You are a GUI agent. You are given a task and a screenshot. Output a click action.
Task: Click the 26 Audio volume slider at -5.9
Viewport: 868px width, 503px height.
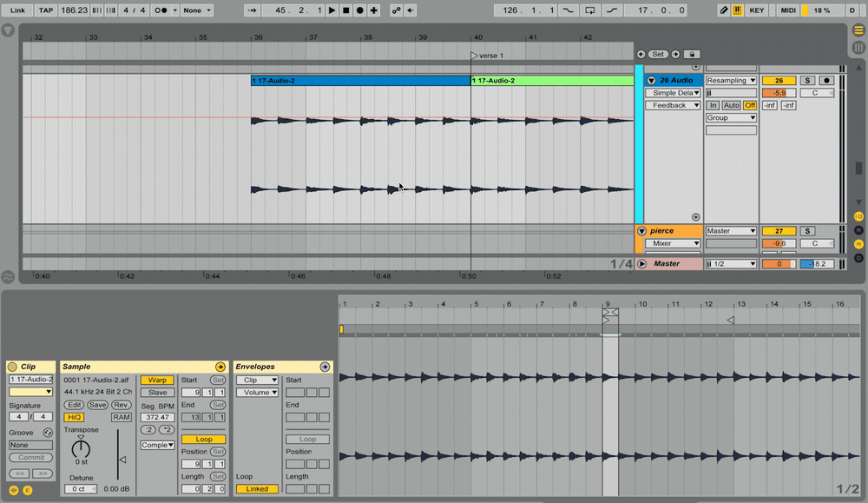click(x=779, y=92)
